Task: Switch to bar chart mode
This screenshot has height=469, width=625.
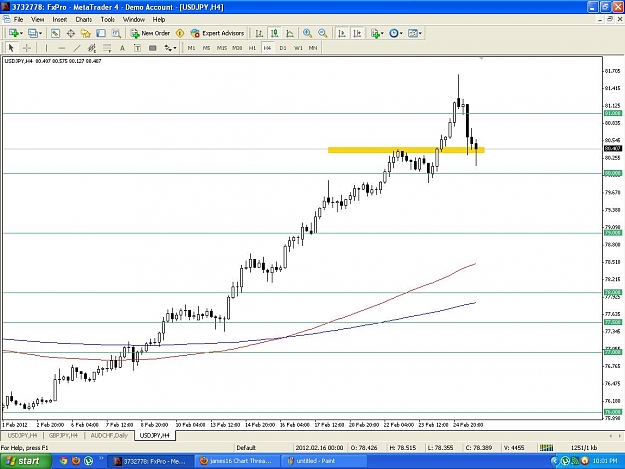Action: click(x=259, y=33)
